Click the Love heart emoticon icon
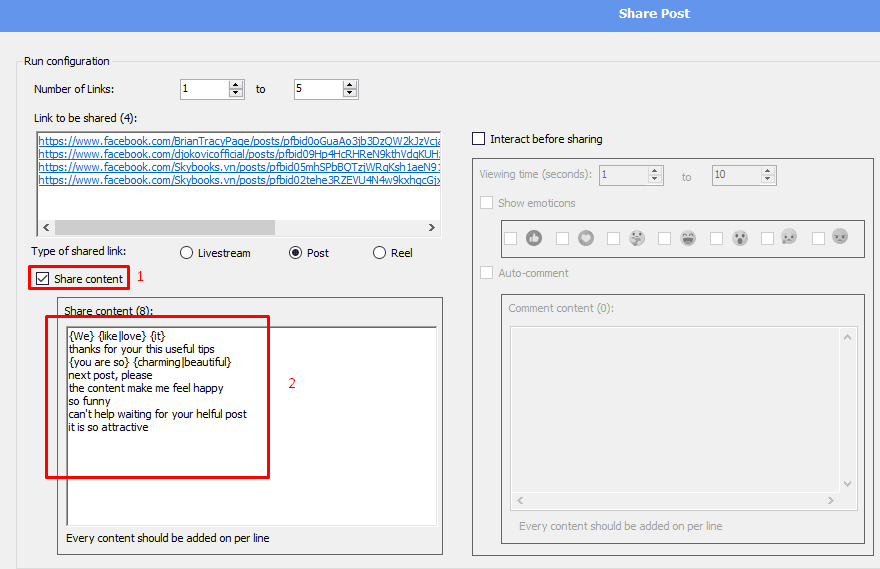Viewport: 880px width, 569px height. pyautogui.click(x=586, y=238)
